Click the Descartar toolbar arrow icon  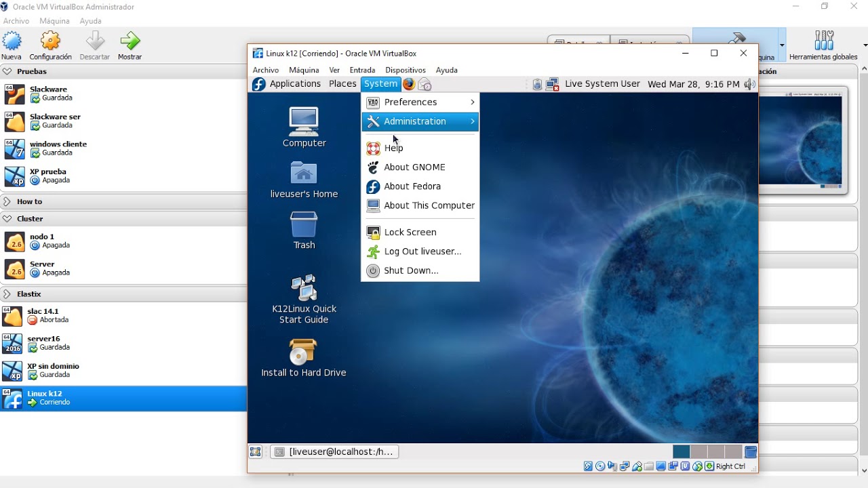[95, 42]
